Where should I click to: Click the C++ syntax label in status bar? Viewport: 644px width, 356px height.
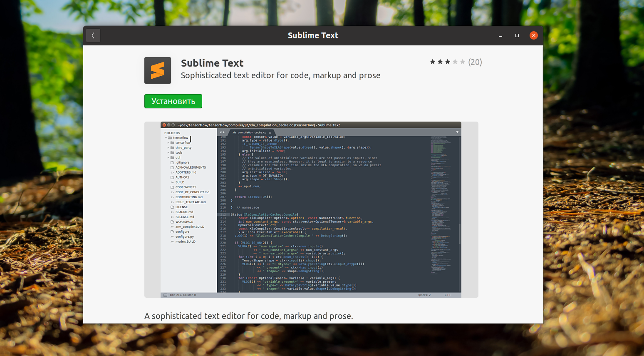point(448,295)
